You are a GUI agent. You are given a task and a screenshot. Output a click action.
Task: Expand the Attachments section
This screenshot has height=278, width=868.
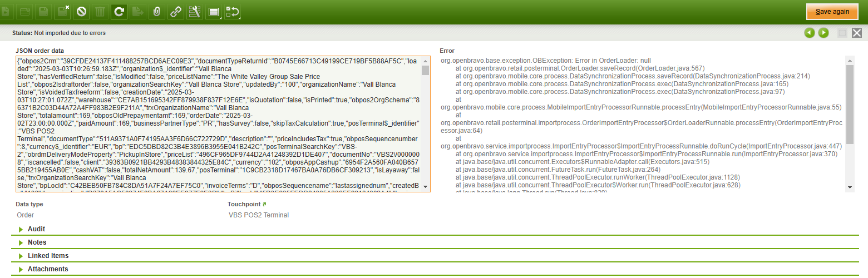coord(48,269)
